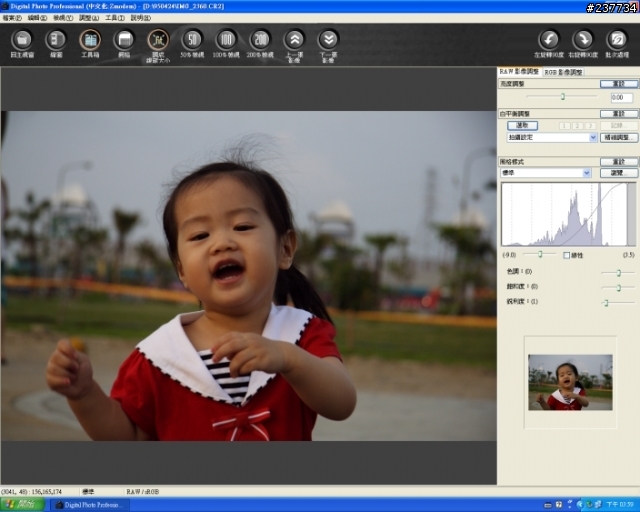Reset the brightness adjustment
The image size is (640, 512).
pyautogui.click(x=619, y=84)
